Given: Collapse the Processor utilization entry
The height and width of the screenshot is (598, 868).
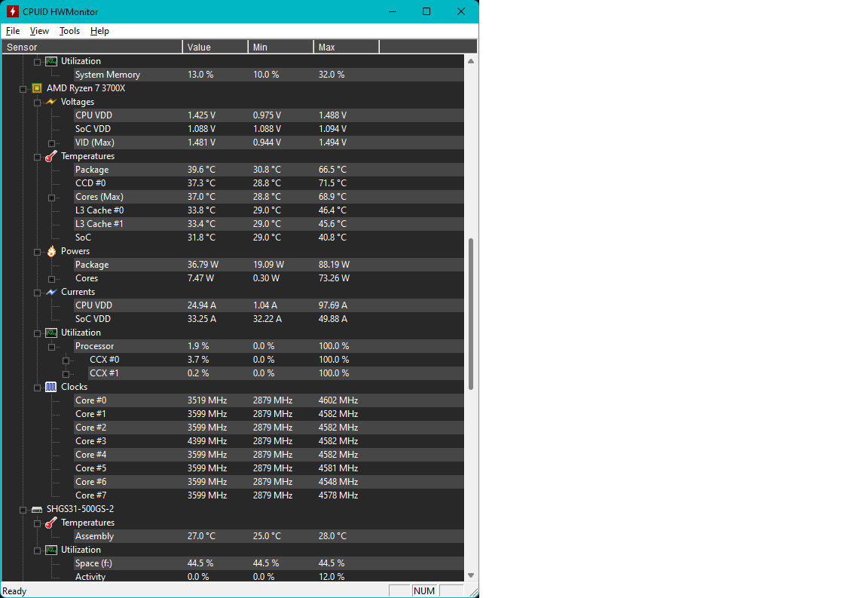Looking at the screenshot, I should pyautogui.click(x=51, y=347).
